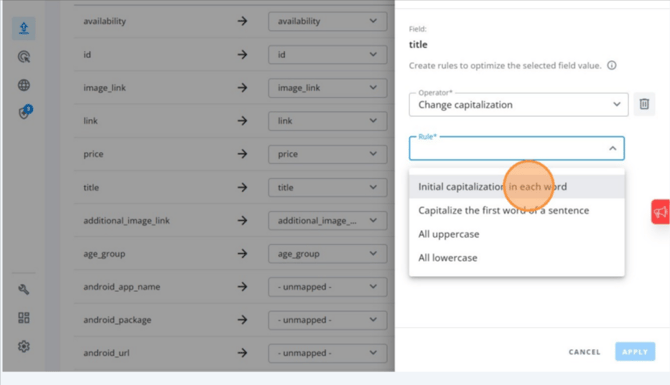
Task: Click the additional_image_link source field label
Action: click(x=126, y=220)
